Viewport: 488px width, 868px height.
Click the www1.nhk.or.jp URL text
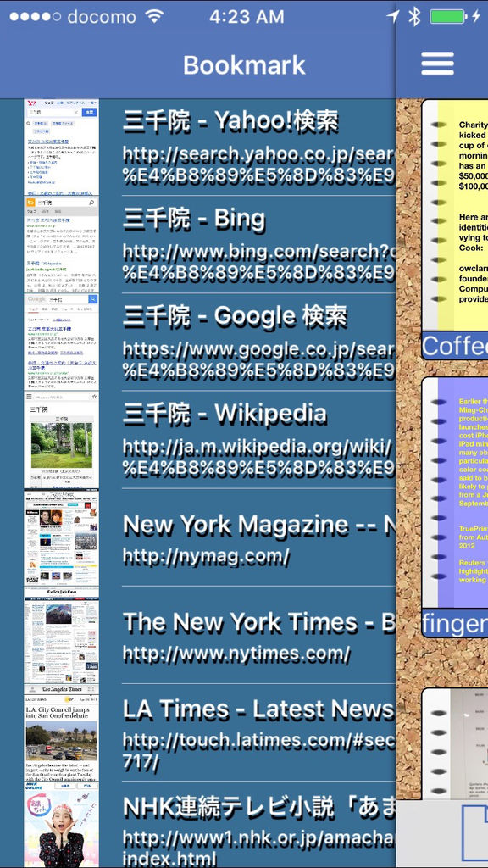pos(259,848)
